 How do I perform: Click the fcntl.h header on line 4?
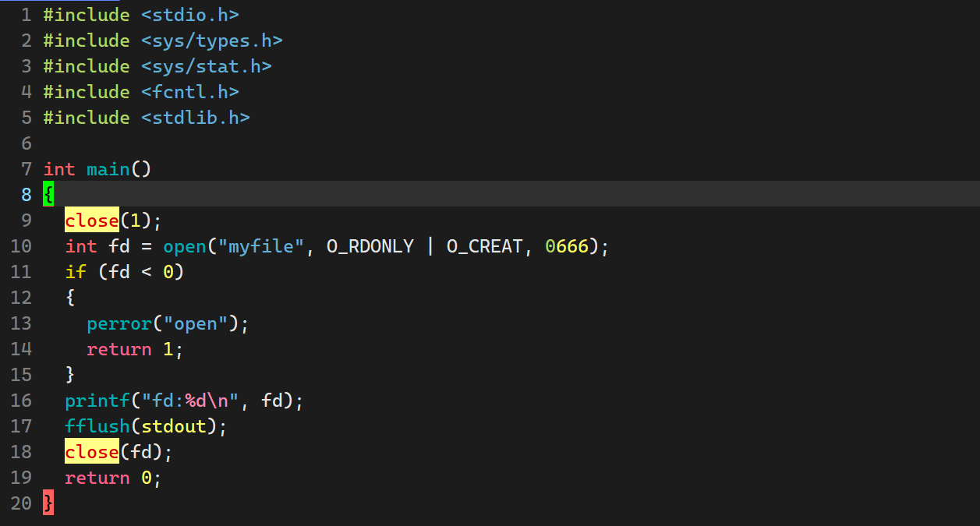[x=189, y=92]
